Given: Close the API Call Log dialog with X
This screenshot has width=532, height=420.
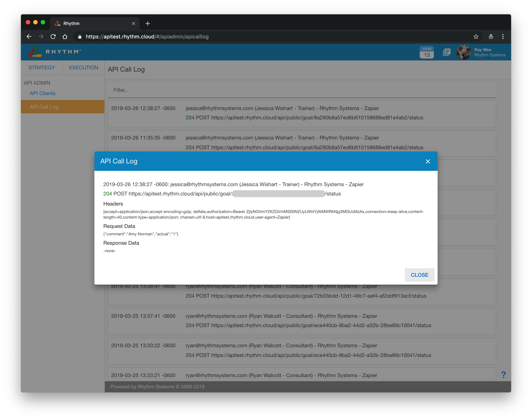Looking at the screenshot, I should click(x=428, y=161).
